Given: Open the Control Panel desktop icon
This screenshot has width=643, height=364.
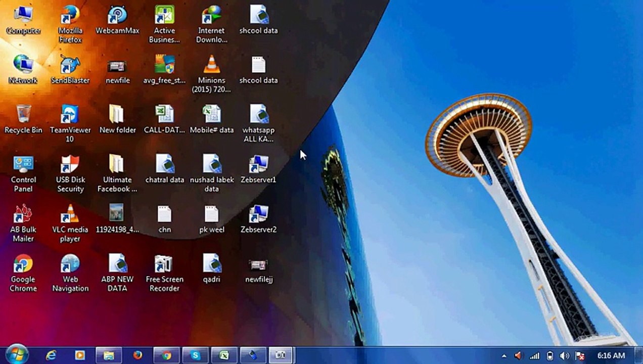Looking at the screenshot, I should (x=23, y=173).
